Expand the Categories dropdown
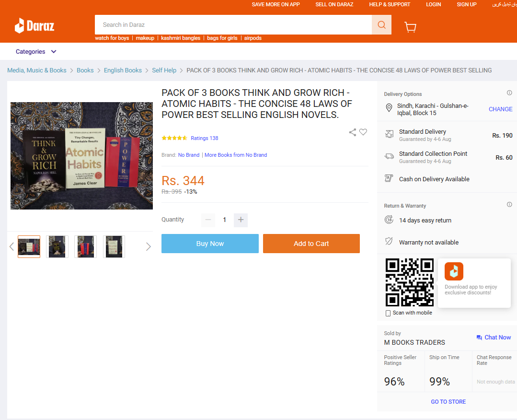517x420 pixels. point(36,51)
